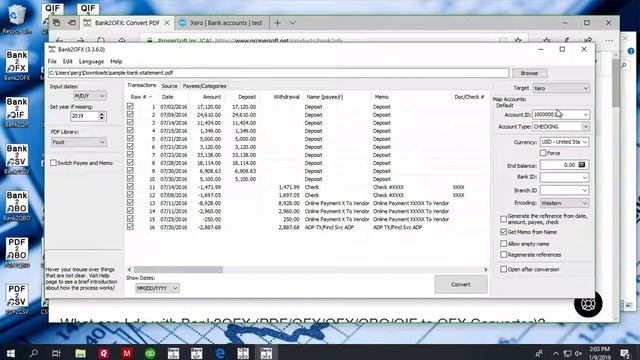The image size is (640, 360).
Task: Open the Show Dates MM/DD/YYYY dropdown
Action: pyautogui.click(x=157, y=288)
